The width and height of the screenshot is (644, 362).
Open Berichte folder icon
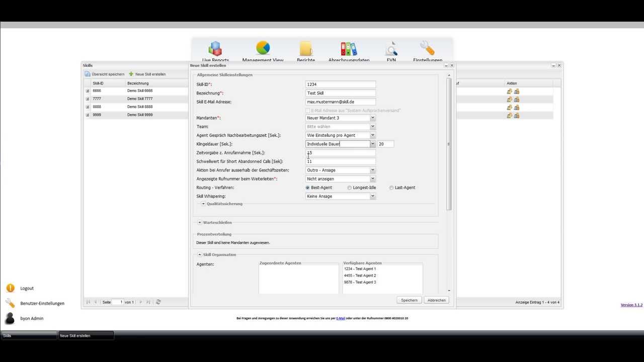tap(306, 49)
